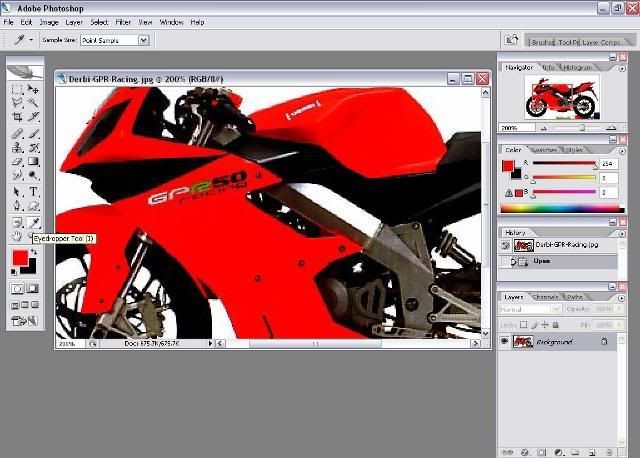Select the Rectangular Marquee tool

click(x=17, y=89)
